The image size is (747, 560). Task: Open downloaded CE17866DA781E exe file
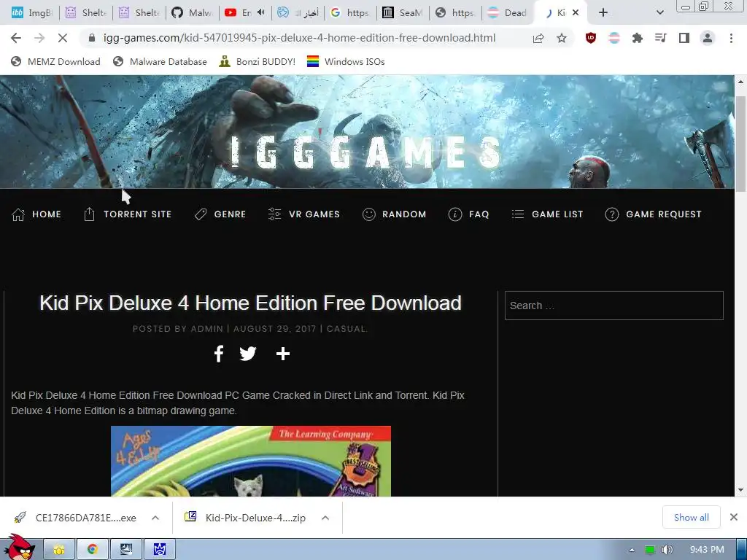pyautogui.click(x=77, y=518)
